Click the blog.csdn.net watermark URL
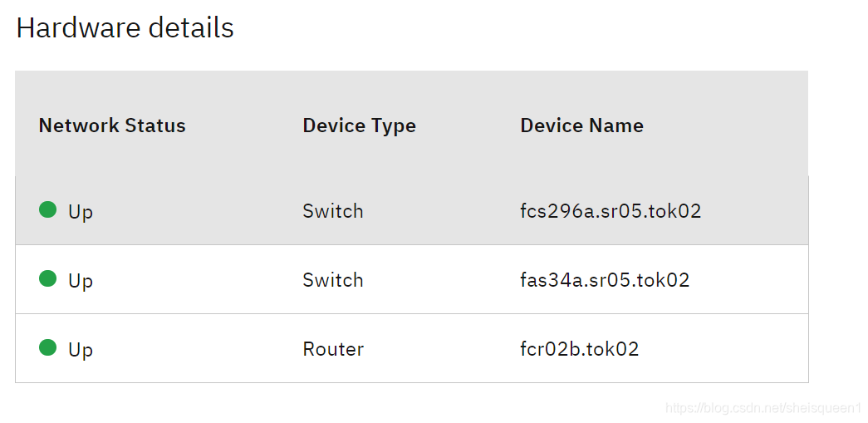The width and height of the screenshot is (868, 423). (x=763, y=408)
